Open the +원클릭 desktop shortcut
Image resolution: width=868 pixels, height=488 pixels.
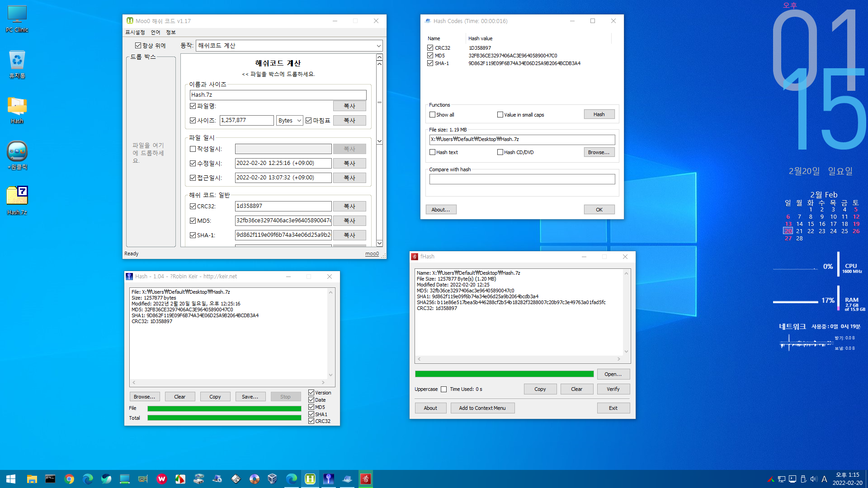(17, 155)
